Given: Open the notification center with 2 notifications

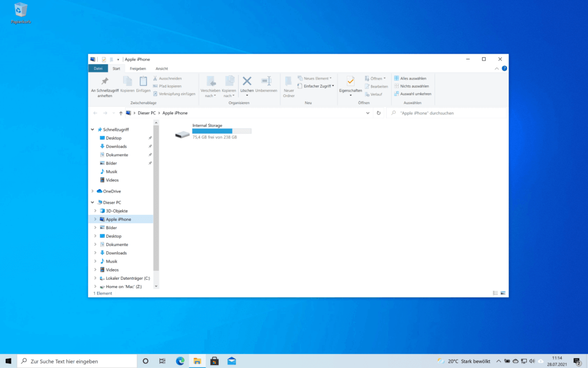Looking at the screenshot, I should [577, 362].
